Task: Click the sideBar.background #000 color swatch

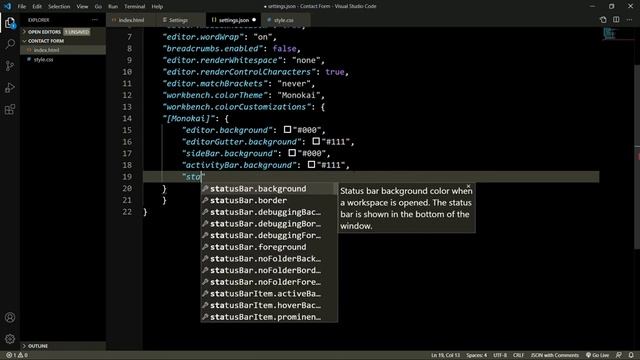Action: point(292,153)
